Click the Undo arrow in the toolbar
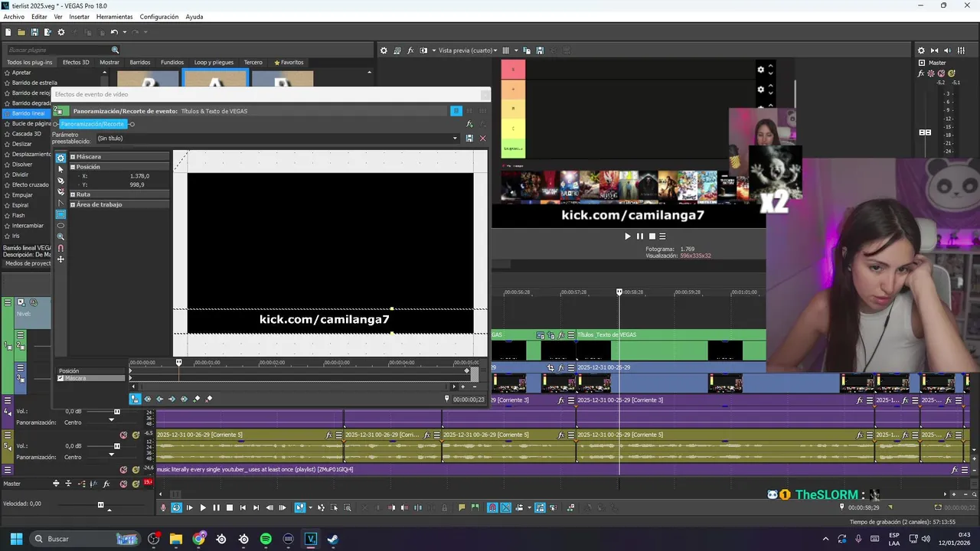 pyautogui.click(x=114, y=32)
